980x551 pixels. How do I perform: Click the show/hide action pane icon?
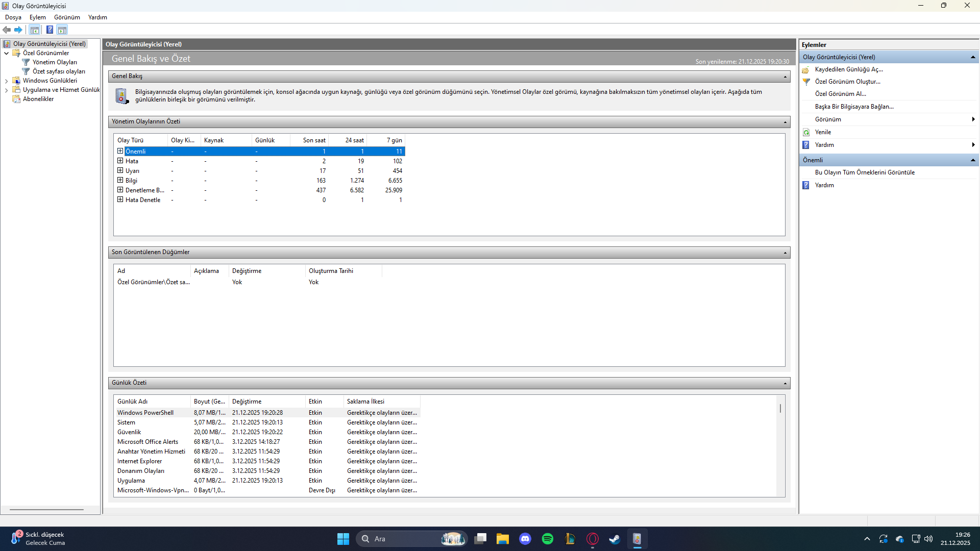(x=62, y=30)
